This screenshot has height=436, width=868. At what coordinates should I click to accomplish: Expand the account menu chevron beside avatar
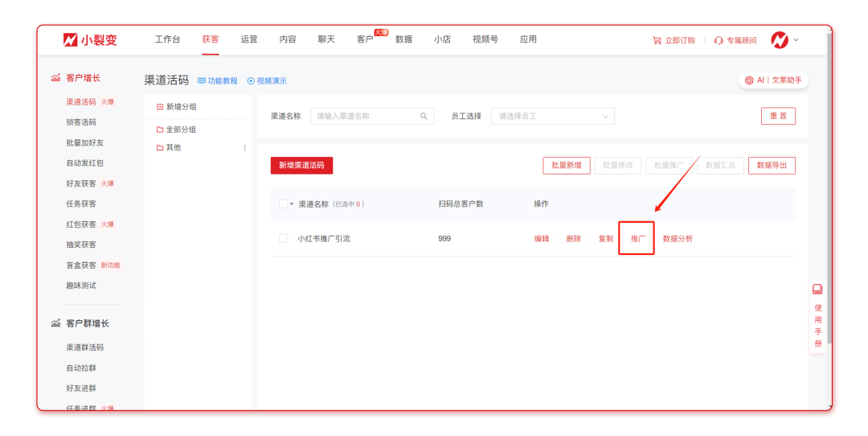[x=796, y=39]
